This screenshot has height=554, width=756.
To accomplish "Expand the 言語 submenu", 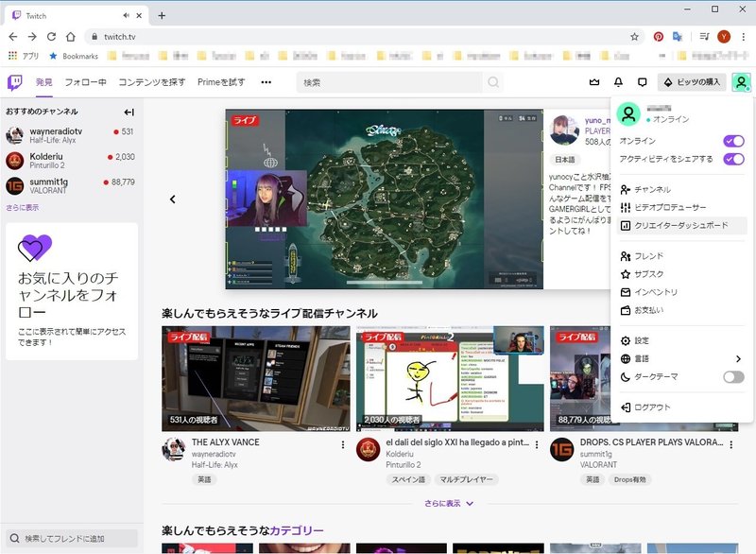I will [681, 358].
